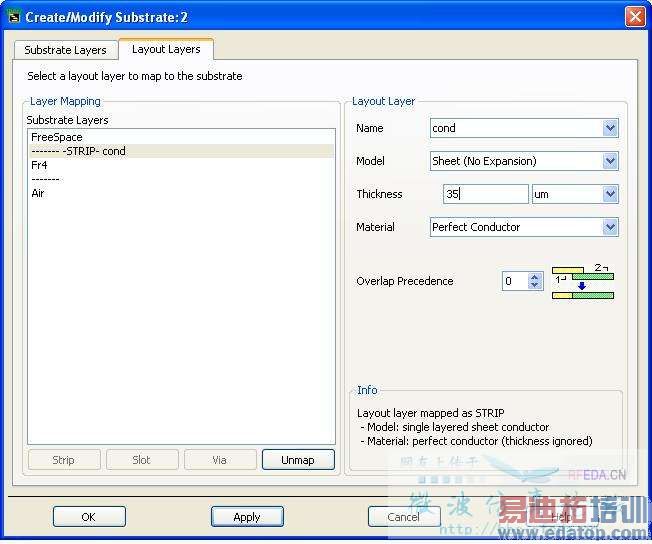This screenshot has height=544, width=652.
Task: Click the Material field Perfect Conductor
Action: point(524,227)
